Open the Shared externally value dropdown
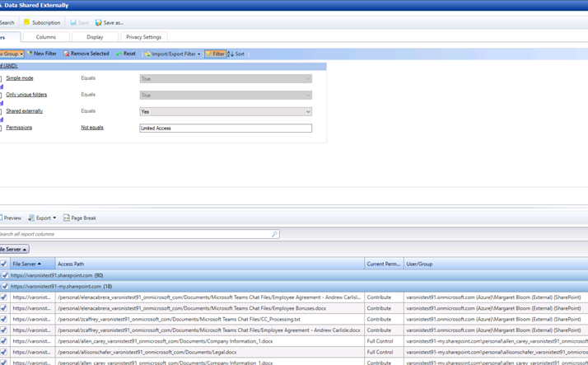 (308, 111)
